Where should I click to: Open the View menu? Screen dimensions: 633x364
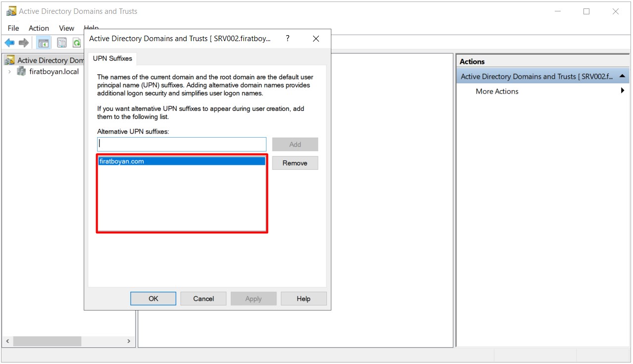[66, 28]
